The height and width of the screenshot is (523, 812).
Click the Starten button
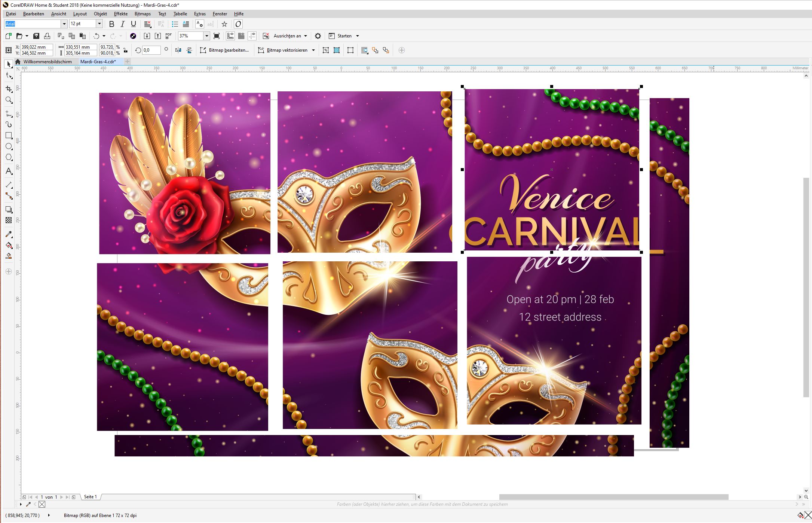click(340, 36)
